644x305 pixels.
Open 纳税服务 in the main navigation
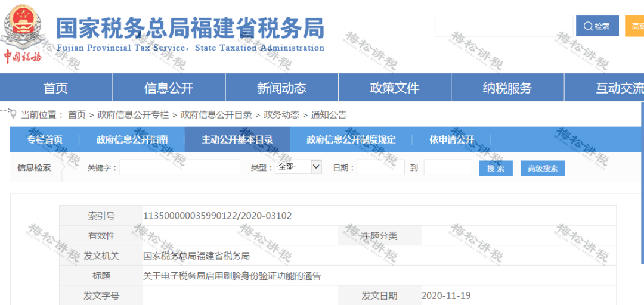pos(507,88)
